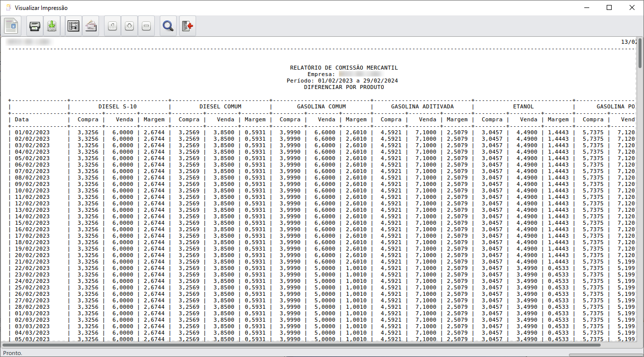644x357 pixels.
Task: Click the date '01/02/2023' in the first row
Action: click(32, 132)
